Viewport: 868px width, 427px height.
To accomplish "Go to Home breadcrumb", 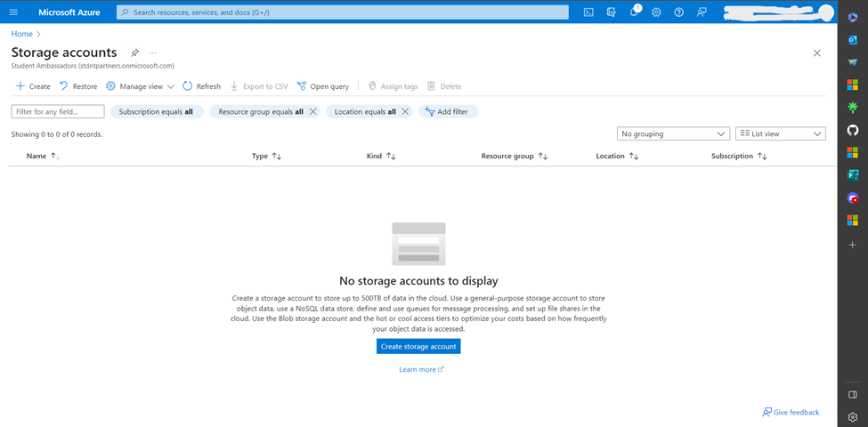I will (x=21, y=34).
